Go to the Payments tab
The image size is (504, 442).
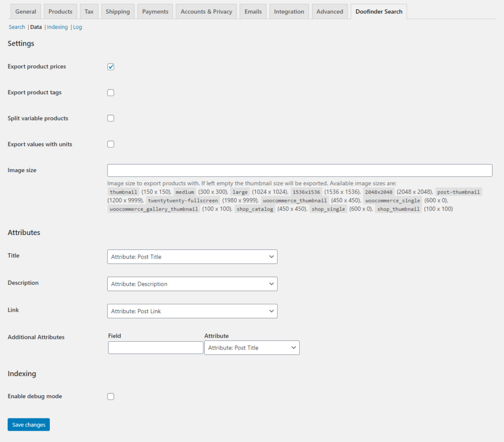(x=155, y=12)
